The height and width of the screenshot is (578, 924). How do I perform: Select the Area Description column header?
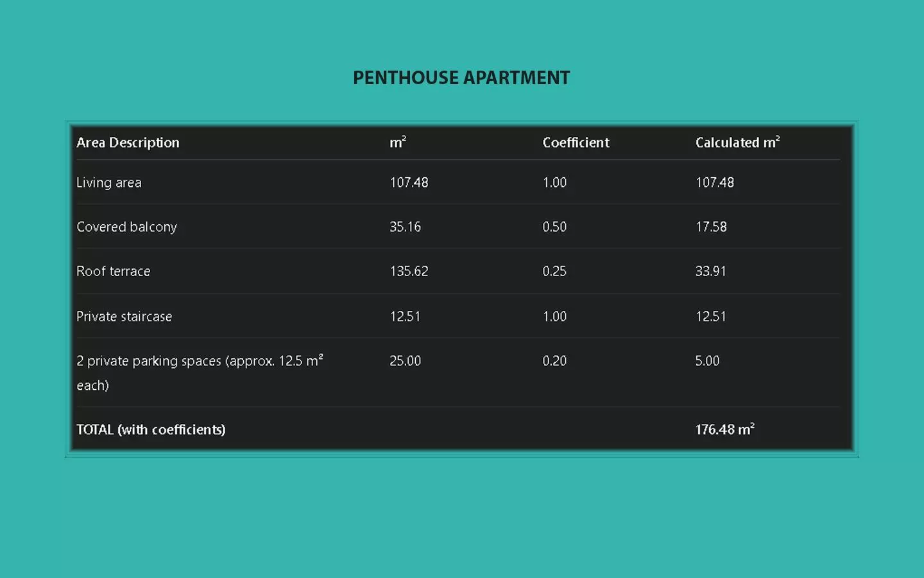coord(128,143)
